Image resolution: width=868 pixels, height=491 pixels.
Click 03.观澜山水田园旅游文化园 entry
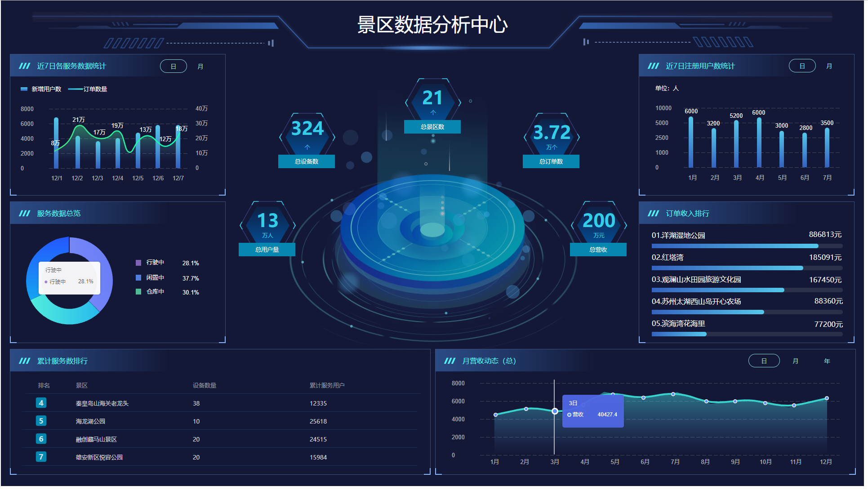click(x=696, y=280)
